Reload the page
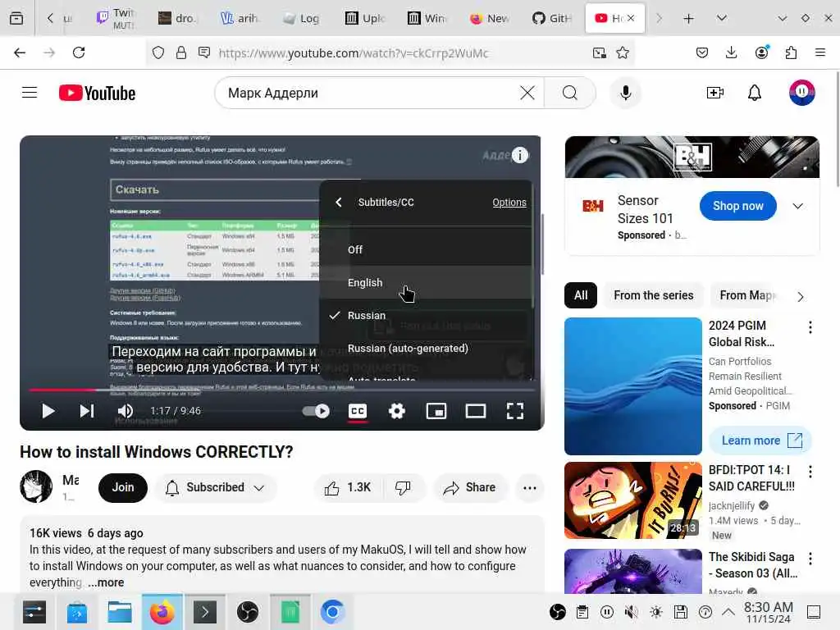This screenshot has height=630, width=840. [79, 52]
